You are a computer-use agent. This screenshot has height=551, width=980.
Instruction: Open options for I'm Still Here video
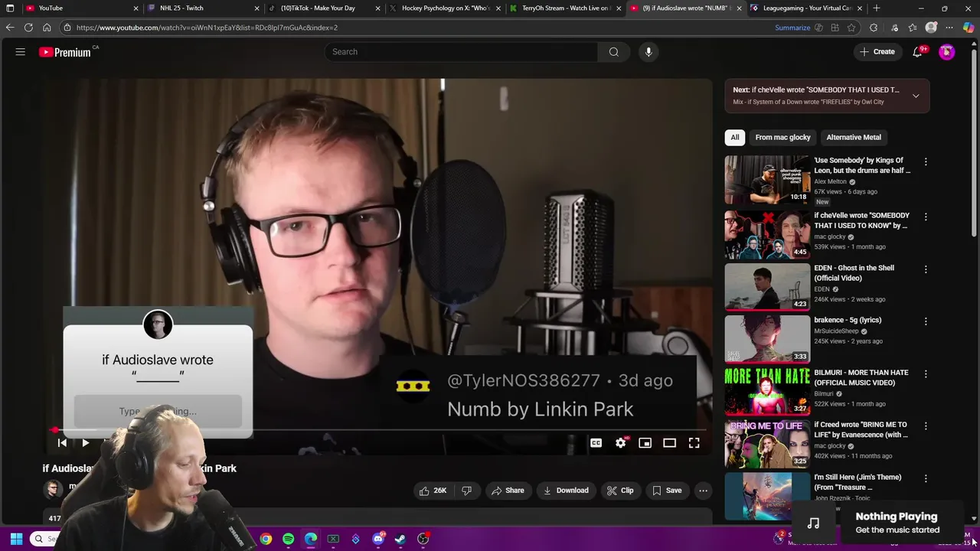point(926,478)
